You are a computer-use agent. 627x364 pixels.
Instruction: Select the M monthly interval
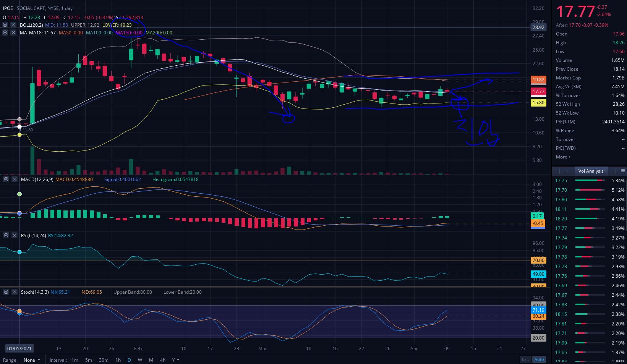[x=151, y=360]
